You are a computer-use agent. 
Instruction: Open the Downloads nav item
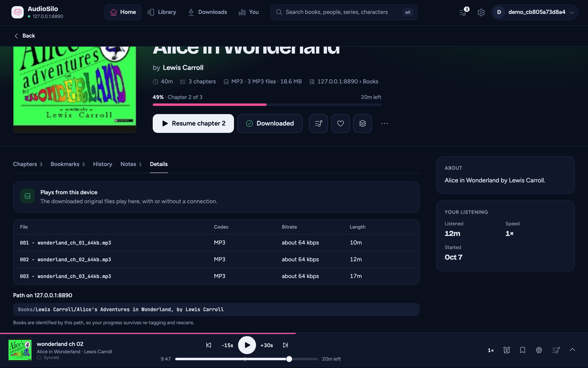tap(207, 12)
